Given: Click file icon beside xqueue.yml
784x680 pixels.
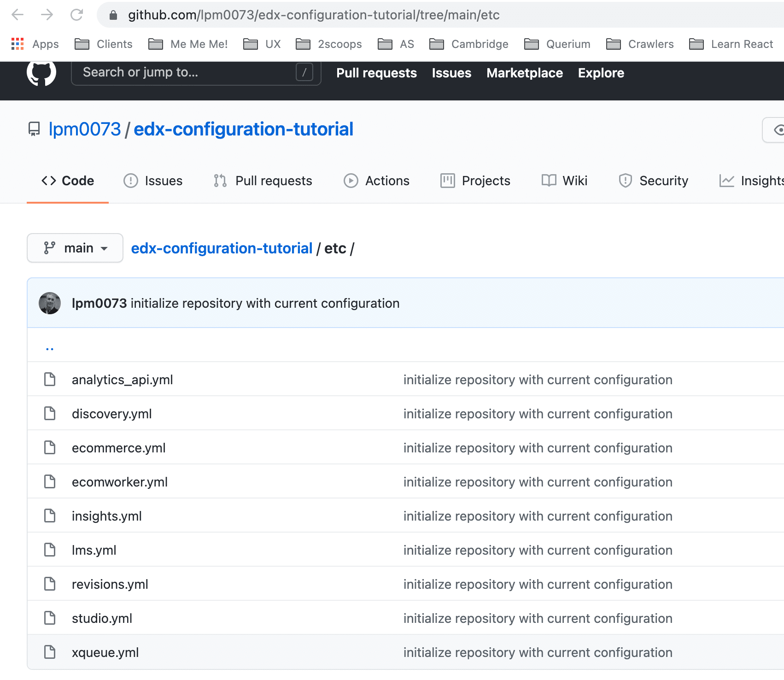Looking at the screenshot, I should [x=50, y=652].
